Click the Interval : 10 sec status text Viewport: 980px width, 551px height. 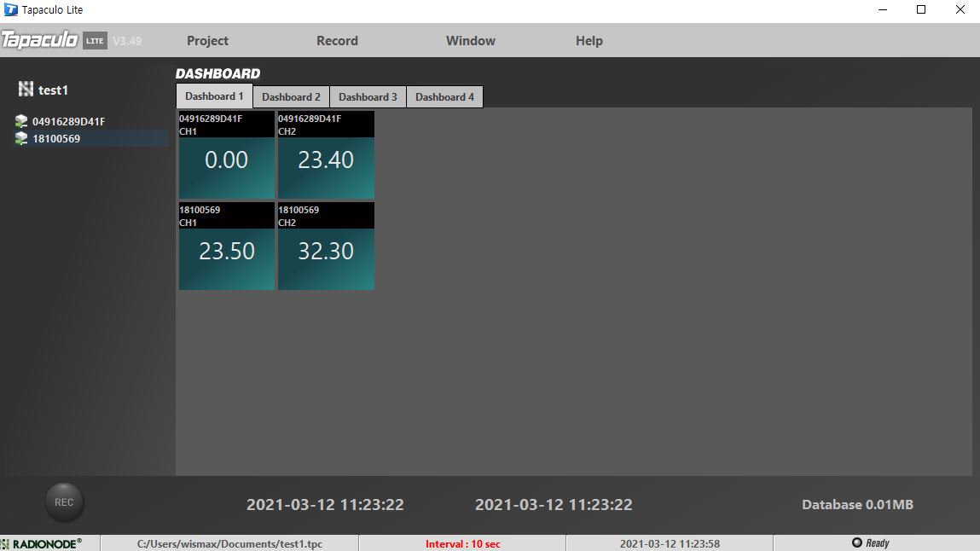pos(463,543)
